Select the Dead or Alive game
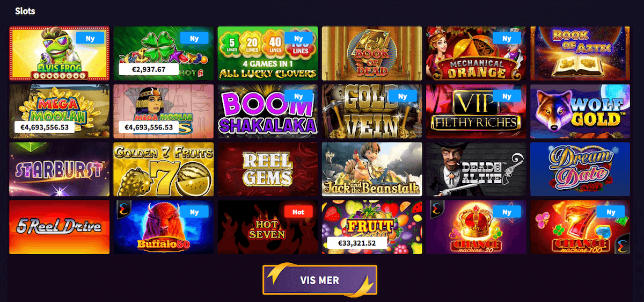 click(x=476, y=169)
